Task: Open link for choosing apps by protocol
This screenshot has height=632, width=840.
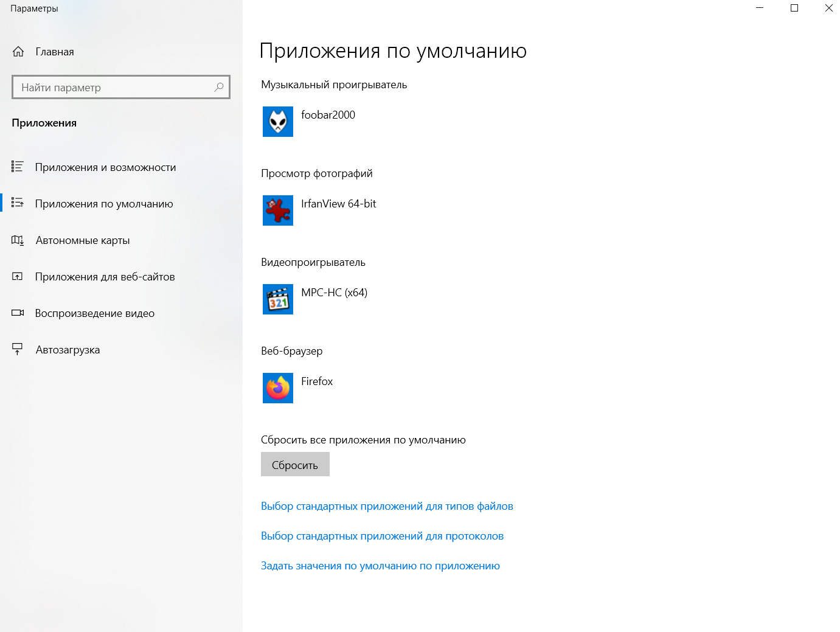Action: (x=382, y=536)
